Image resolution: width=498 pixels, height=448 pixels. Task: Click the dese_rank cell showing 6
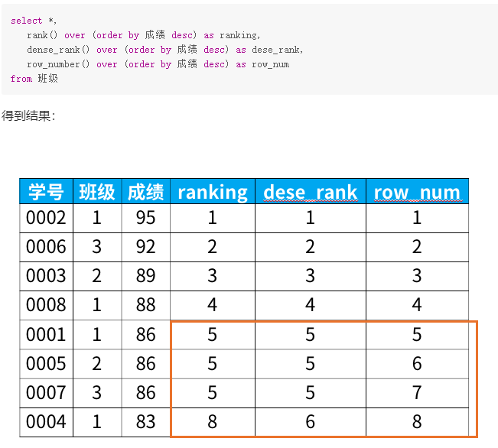pos(311,422)
